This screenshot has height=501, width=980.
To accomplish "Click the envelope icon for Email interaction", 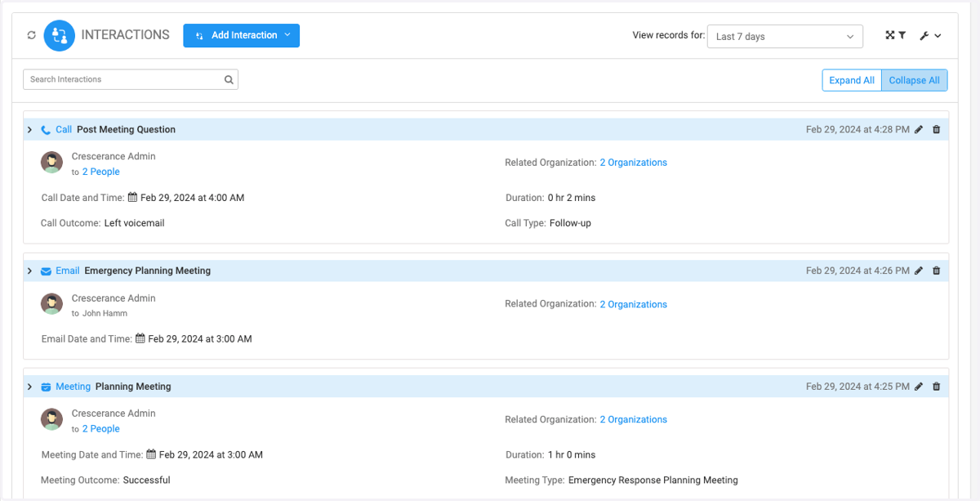I will [x=46, y=271].
